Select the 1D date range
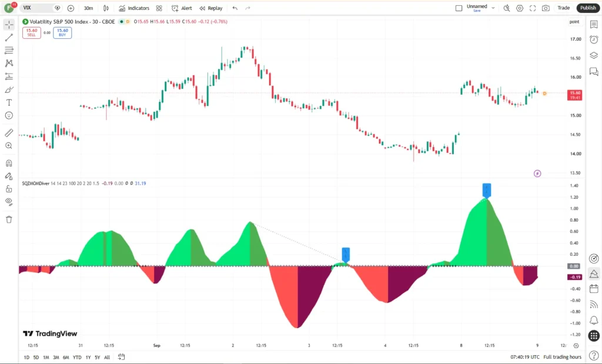The image size is (602, 364). pyautogui.click(x=26, y=358)
